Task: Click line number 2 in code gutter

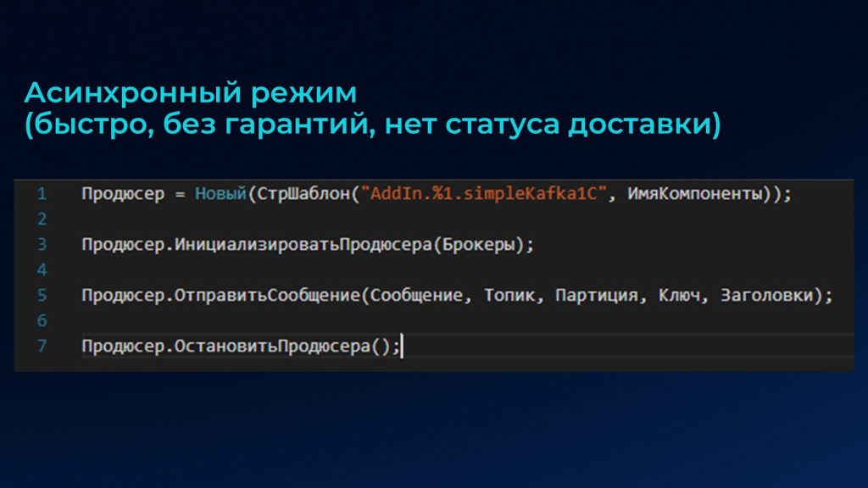Action: coord(42,219)
